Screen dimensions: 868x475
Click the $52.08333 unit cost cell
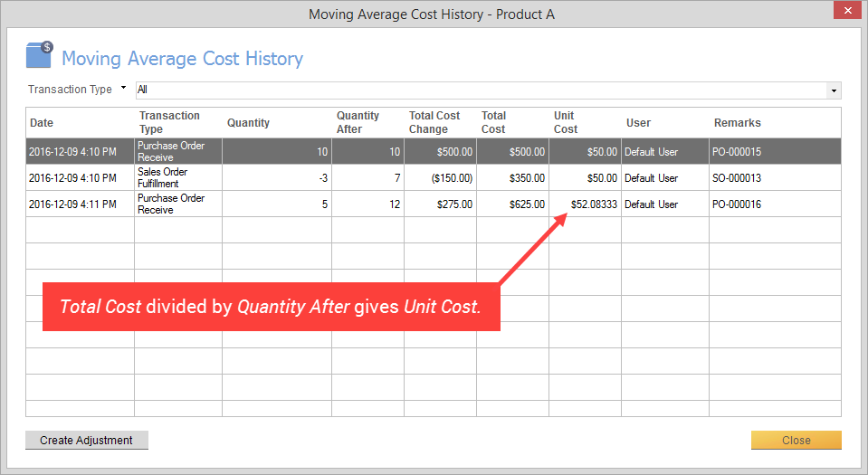tap(585, 204)
